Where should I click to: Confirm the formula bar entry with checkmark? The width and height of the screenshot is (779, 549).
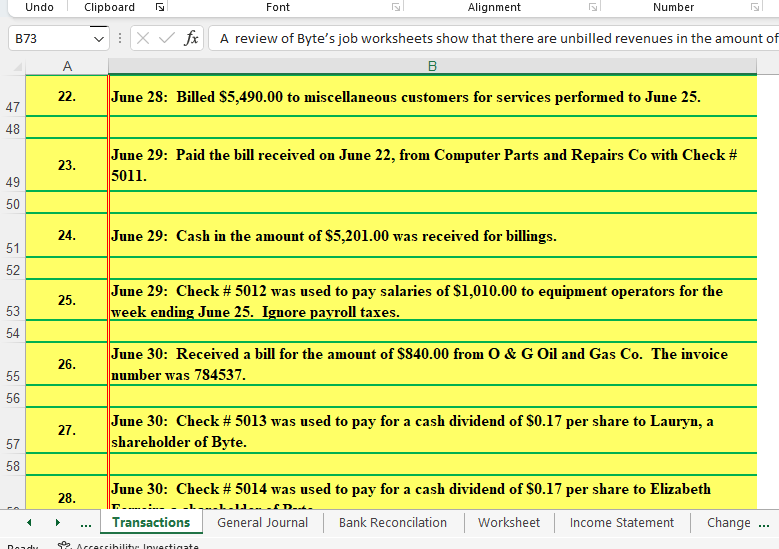point(166,38)
